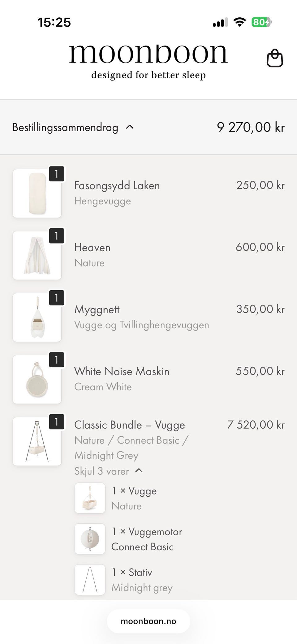Screen dimensions: 297x644
Task: Select the Stativ Midnight grey image
Action: coord(90,580)
